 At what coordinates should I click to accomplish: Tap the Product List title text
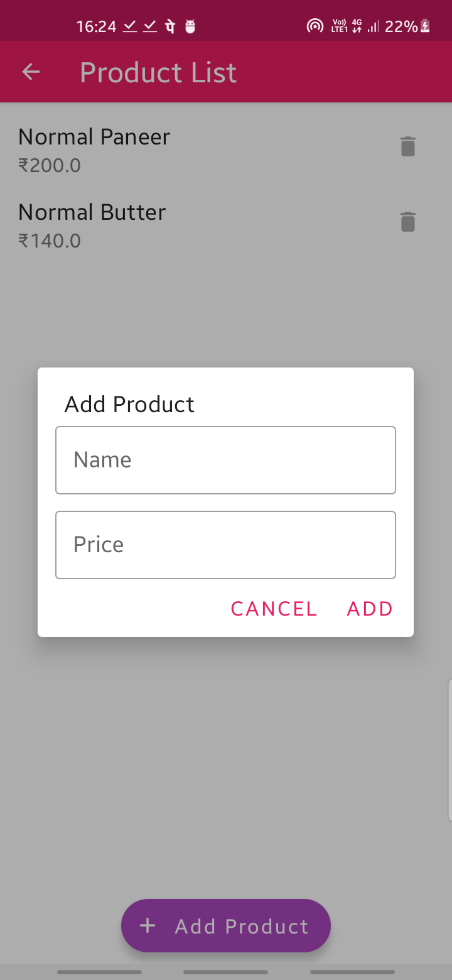[158, 72]
